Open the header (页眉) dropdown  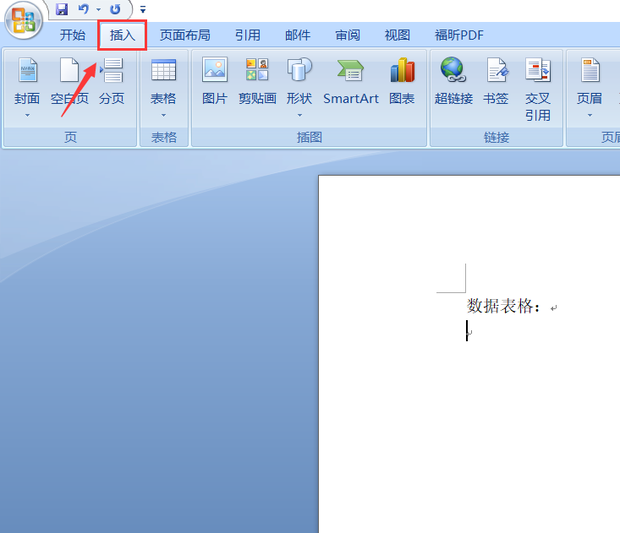point(590,115)
